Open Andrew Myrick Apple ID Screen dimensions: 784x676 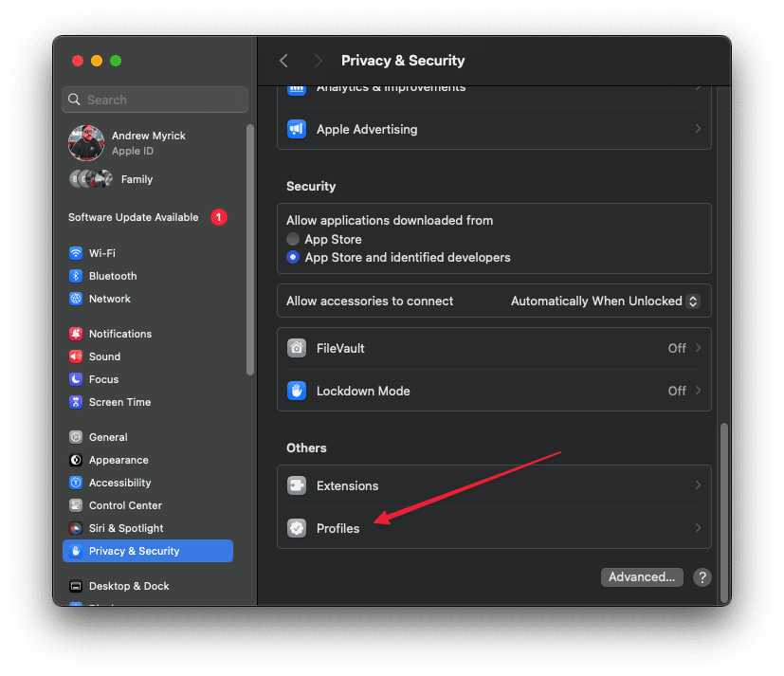point(148,143)
